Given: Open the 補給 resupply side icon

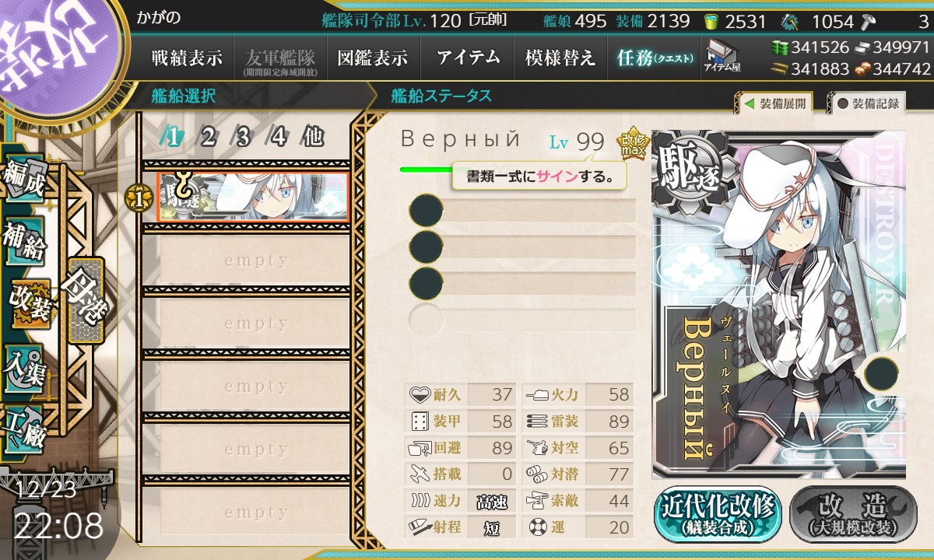Looking at the screenshot, I should point(25,243).
